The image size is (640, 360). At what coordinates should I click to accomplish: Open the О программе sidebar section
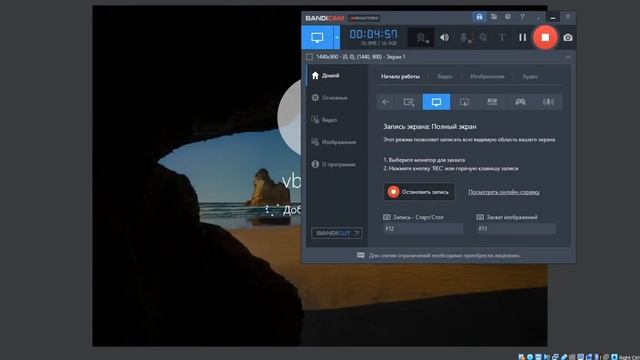337,164
